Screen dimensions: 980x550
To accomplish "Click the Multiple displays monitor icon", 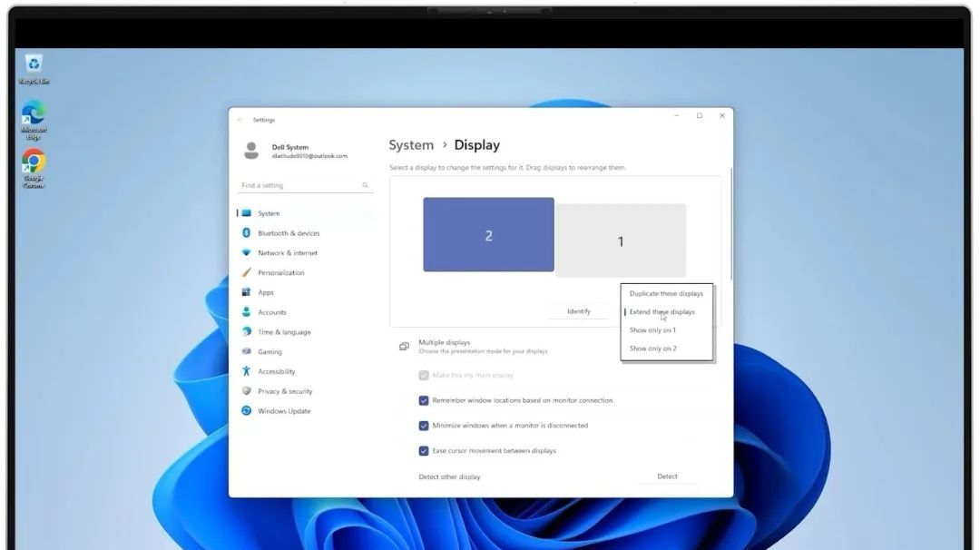I will 405,347.
